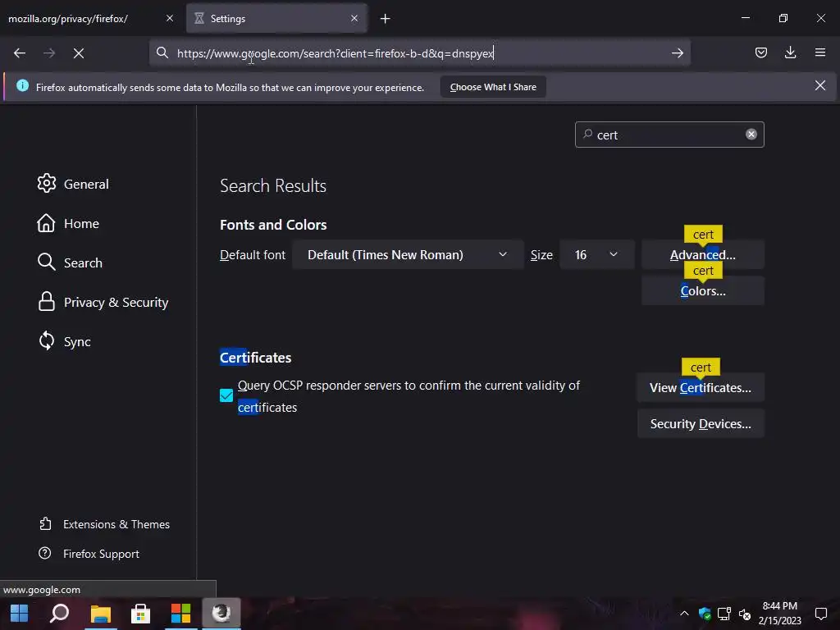The height and width of the screenshot is (630, 840).
Task: Open the General settings category
Action: point(73,184)
